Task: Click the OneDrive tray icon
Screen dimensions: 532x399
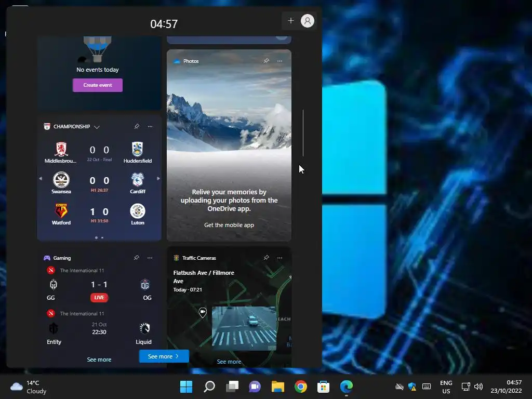Action: point(400,387)
